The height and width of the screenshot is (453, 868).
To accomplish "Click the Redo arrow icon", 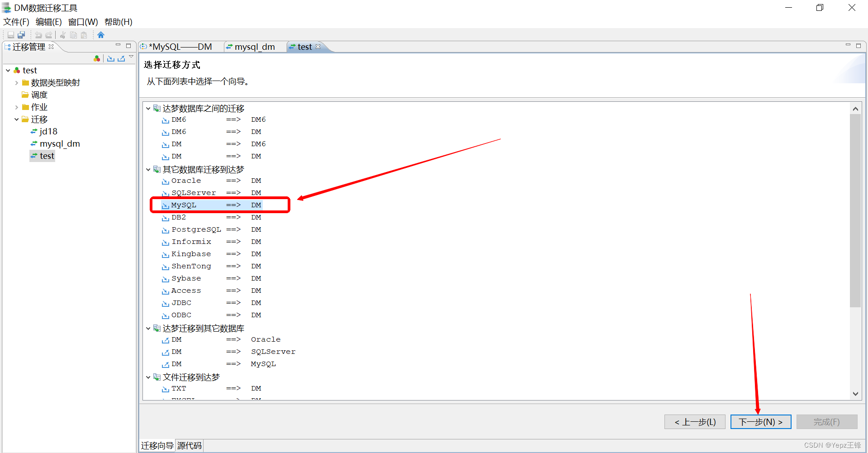I will point(48,35).
